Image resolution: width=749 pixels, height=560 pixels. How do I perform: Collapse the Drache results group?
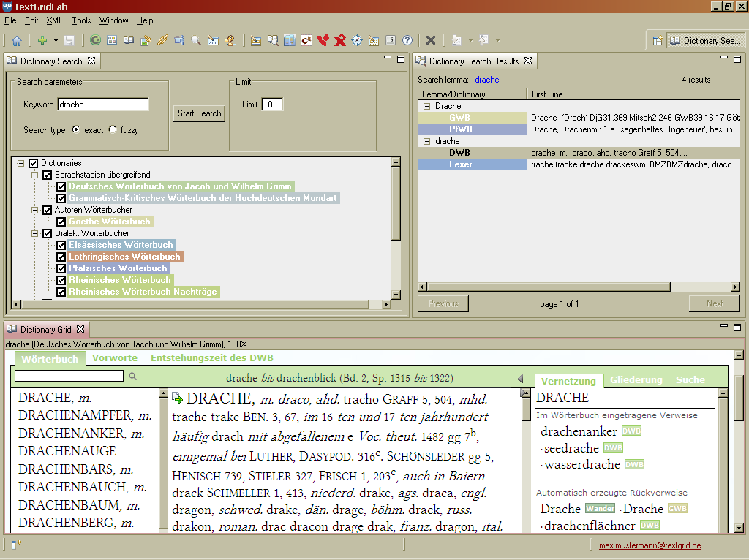point(426,106)
